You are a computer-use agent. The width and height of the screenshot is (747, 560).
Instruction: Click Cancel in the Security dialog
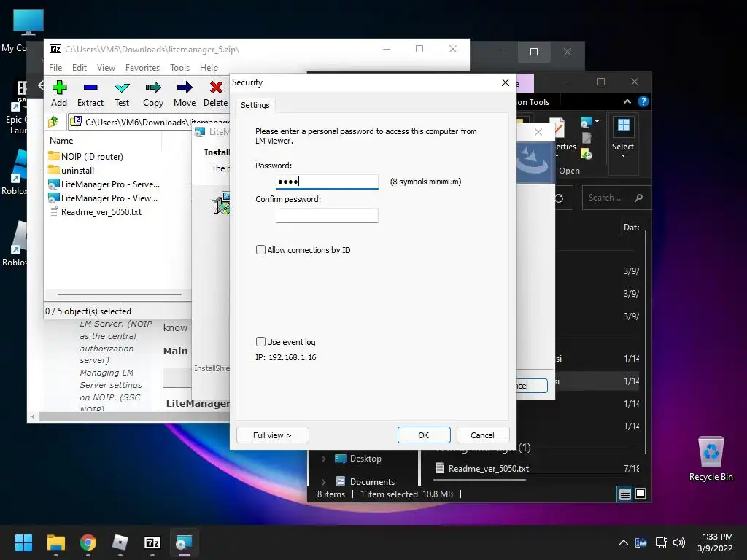coord(482,435)
